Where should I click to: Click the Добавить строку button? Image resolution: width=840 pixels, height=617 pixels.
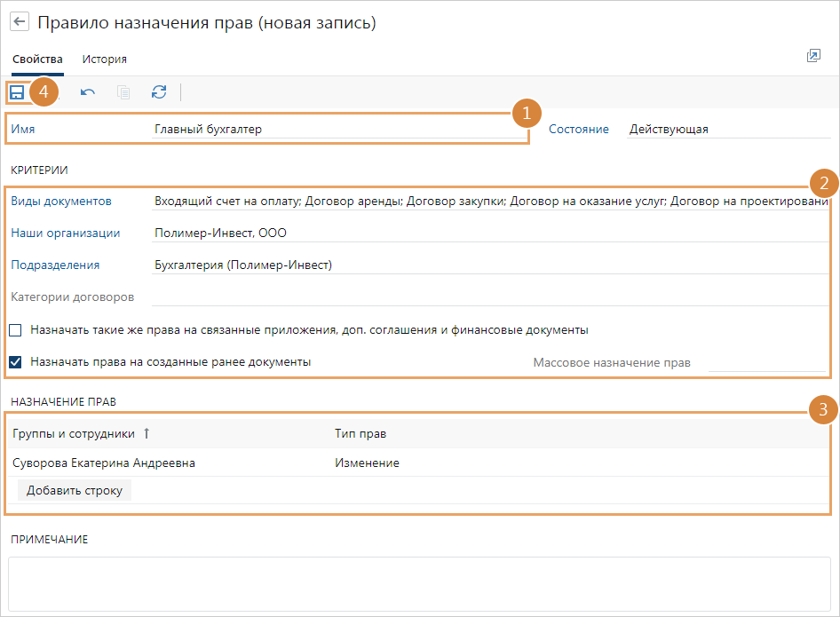coord(75,490)
